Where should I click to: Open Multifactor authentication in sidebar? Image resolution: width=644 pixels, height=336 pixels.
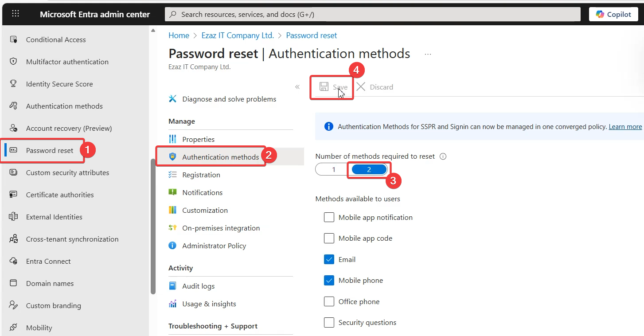pyautogui.click(x=67, y=62)
